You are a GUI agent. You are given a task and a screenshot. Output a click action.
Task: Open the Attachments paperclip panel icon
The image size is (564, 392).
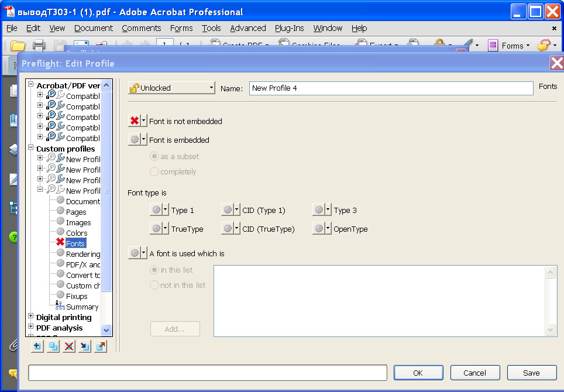pos(13,345)
